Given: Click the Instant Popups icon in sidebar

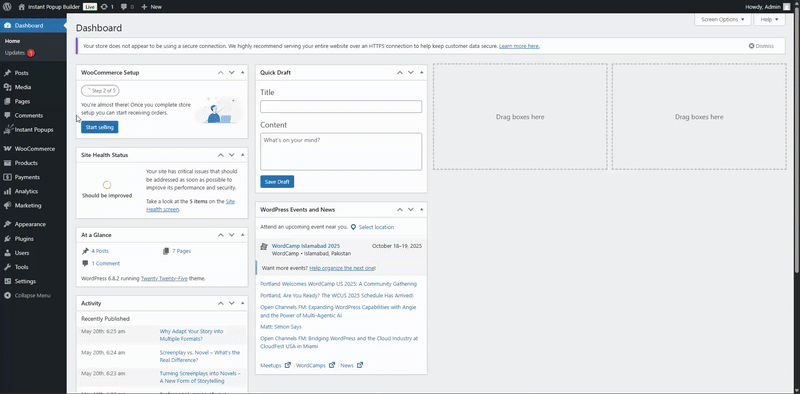Looking at the screenshot, I should pos(7,130).
